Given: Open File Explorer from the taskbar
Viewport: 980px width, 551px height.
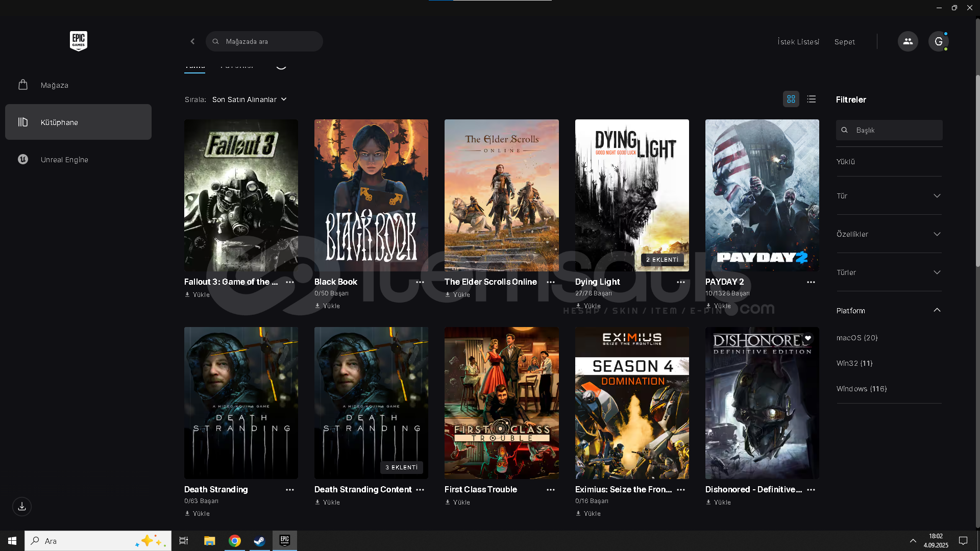Looking at the screenshot, I should 210,541.
